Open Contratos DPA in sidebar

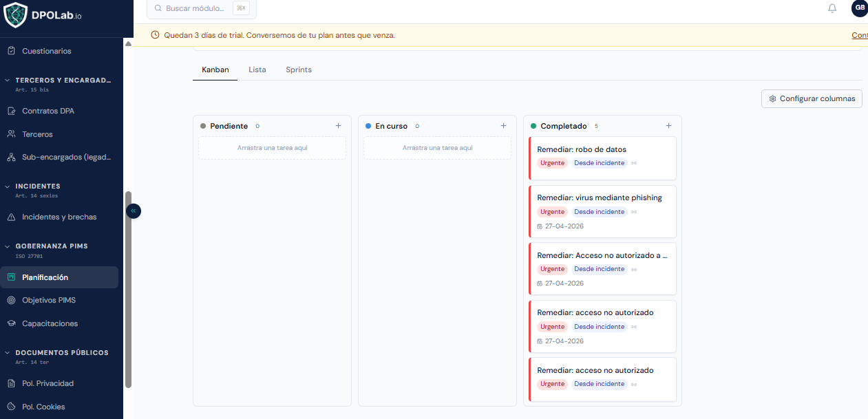click(x=59, y=111)
